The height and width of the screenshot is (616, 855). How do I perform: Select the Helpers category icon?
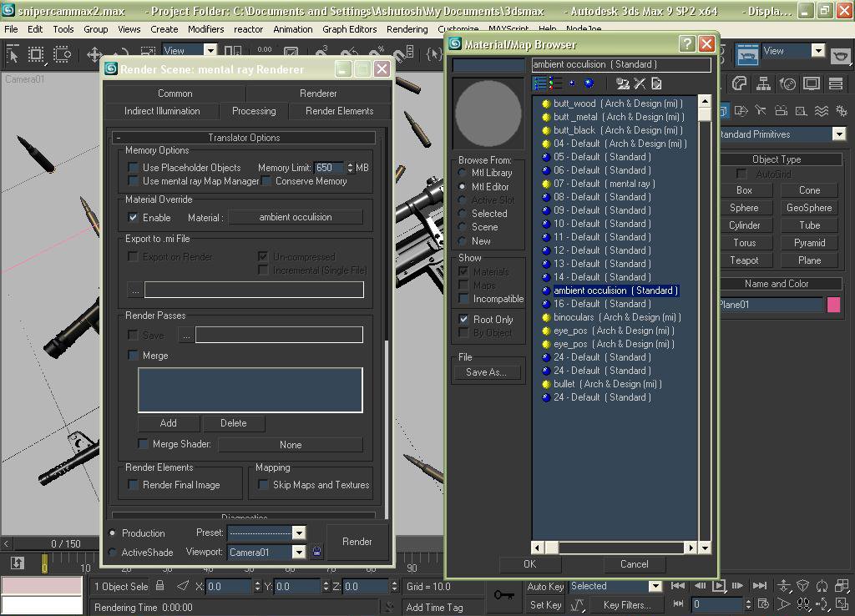(x=801, y=111)
